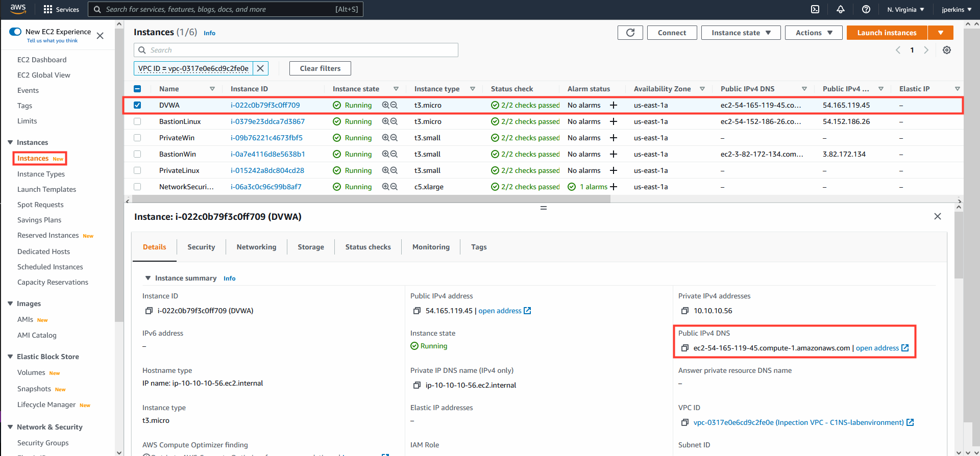The width and height of the screenshot is (980, 456).
Task: Switch to the Monitoring tab
Action: pos(431,247)
